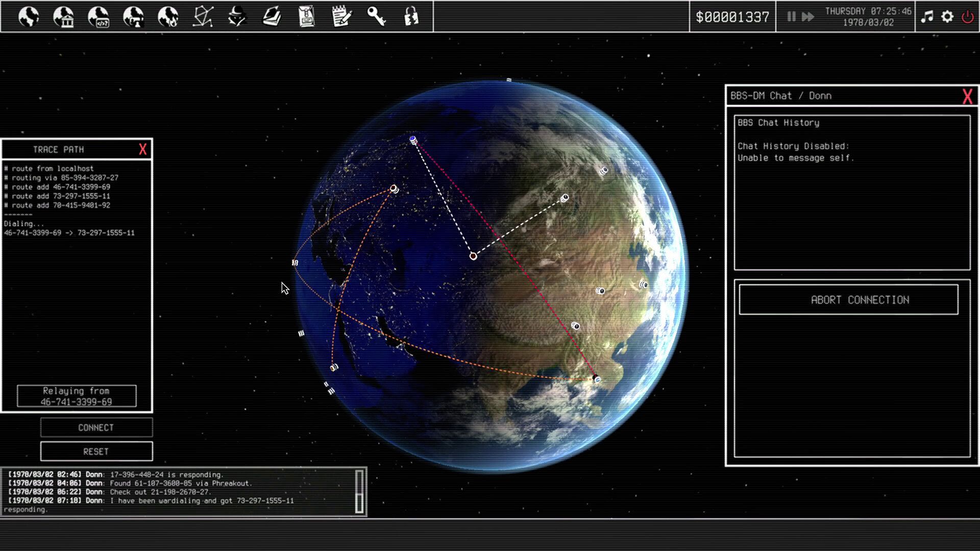Click the globe with code brackets icon

(x=98, y=17)
